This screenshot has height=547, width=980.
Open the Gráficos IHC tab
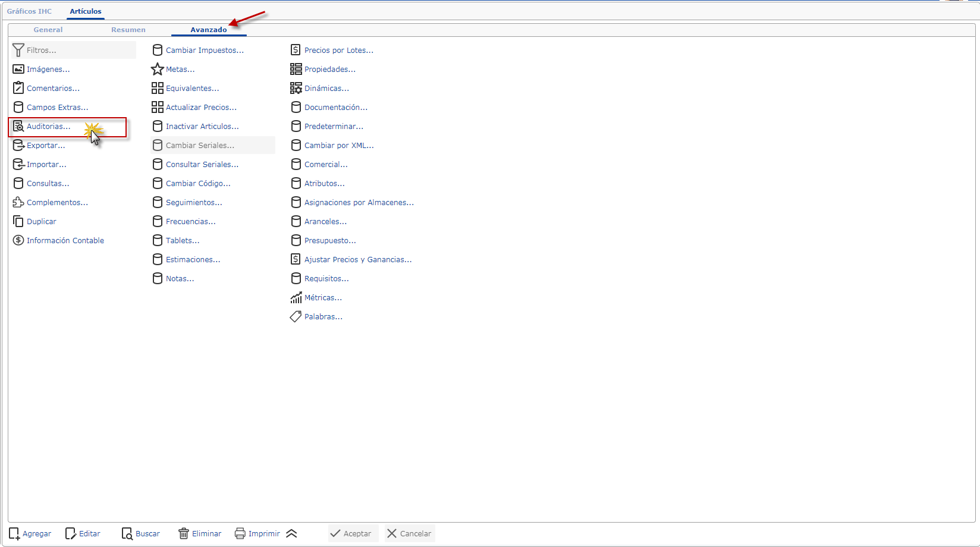point(29,11)
